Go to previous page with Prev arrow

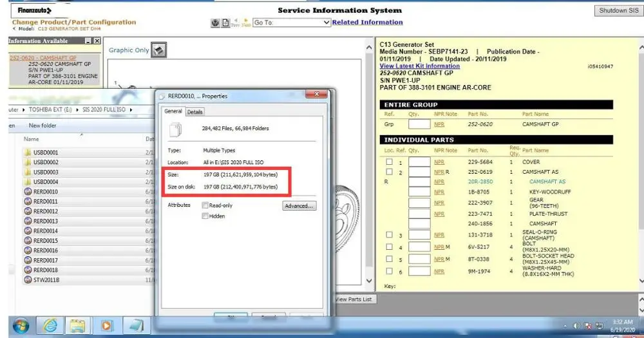[x=236, y=22]
